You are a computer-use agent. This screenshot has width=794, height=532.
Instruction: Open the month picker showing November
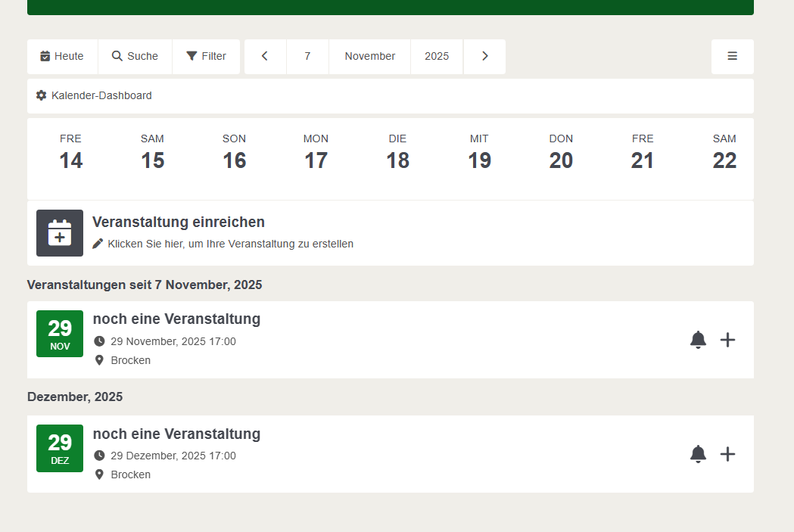(369, 56)
